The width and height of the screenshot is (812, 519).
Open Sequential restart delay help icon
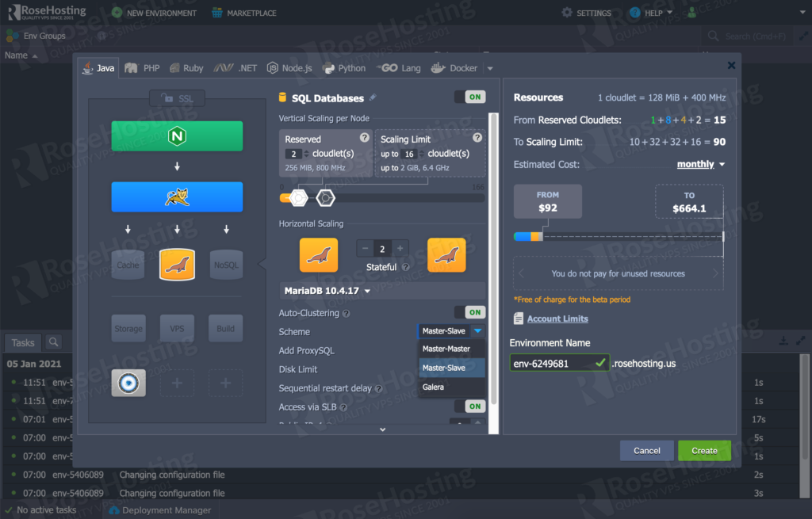(x=378, y=388)
